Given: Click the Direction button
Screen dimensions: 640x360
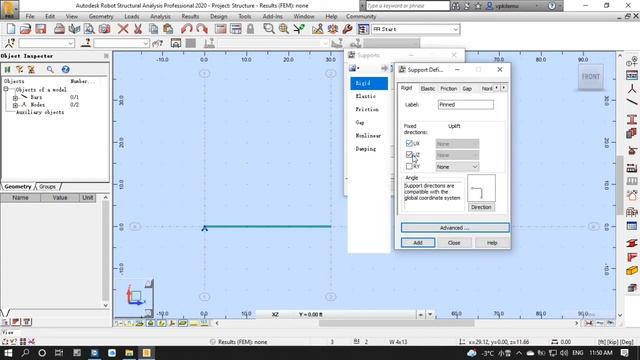Looking at the screenshot, I should 481,207.
